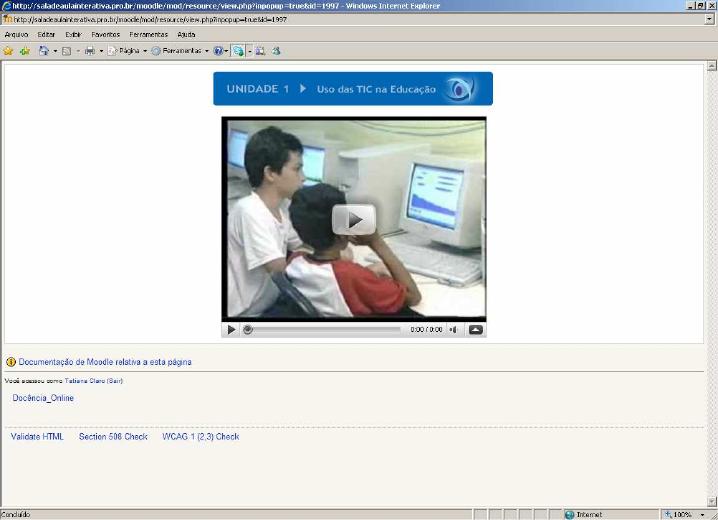Click the large play overlay on video

click(x=353, y=219)
